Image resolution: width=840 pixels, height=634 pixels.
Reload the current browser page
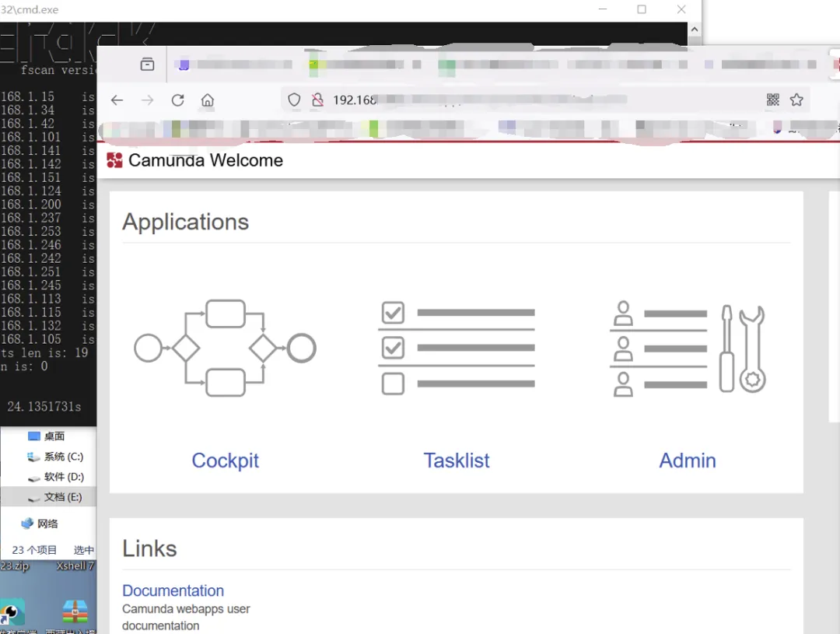(x=178, y=100)
